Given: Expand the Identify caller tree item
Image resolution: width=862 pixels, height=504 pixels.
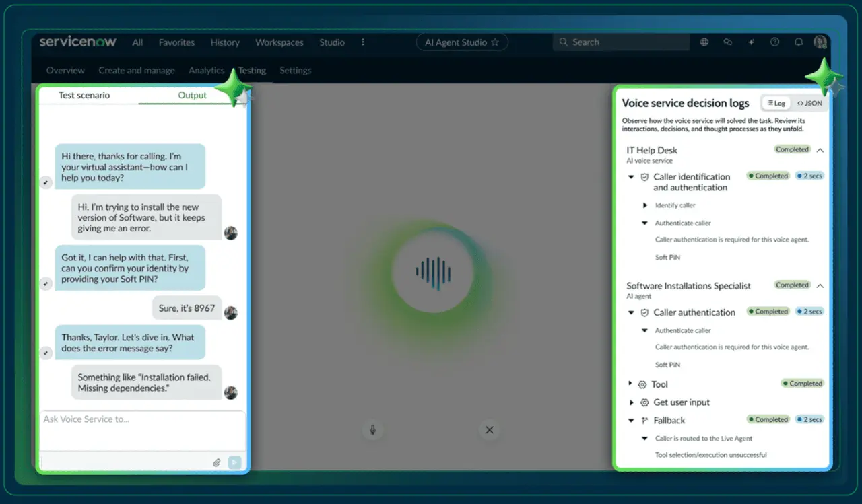Looking at the screenshot, I should tap(645, 205).
